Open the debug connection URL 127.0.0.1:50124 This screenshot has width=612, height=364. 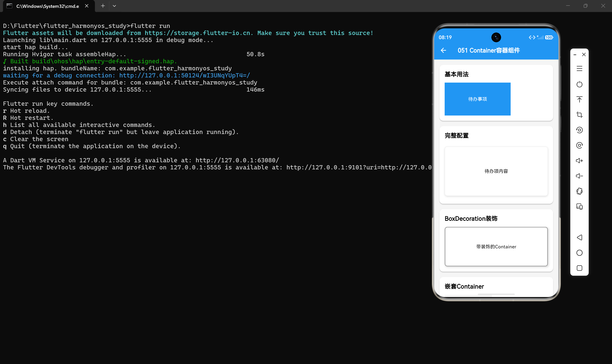[x=185, y=75]
